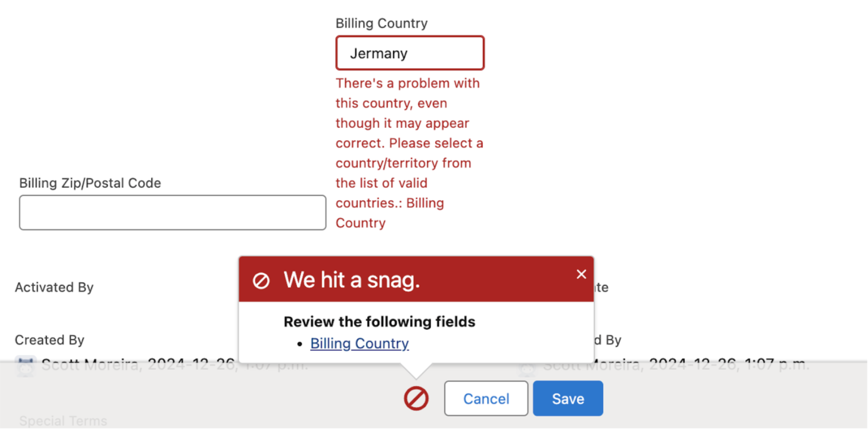Click the Created By field label
The width and height of the screenshot is (868, 429).
tap(49, 339)
